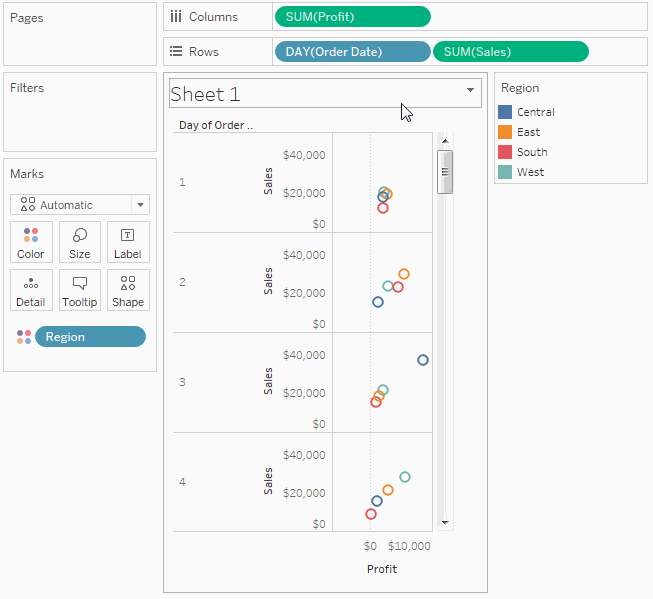
Task: Select the SUM(Profit) pill on Columns
Action: [353, 17]
